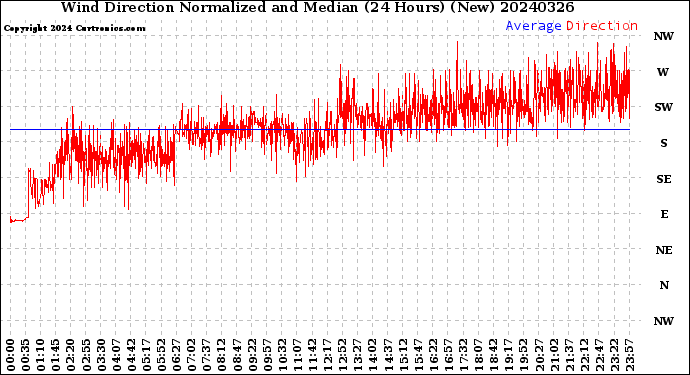Click the Copyright 2024 Cartronics.com text
This screenshot has height=375, width=690.
74,29
